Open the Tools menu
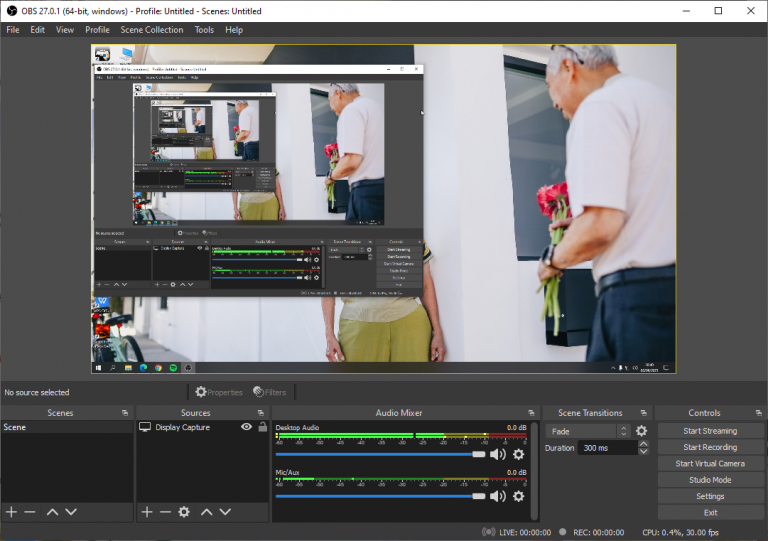This screenshot has height=541, width=768. pyautogui.click(x=204, y=30)
